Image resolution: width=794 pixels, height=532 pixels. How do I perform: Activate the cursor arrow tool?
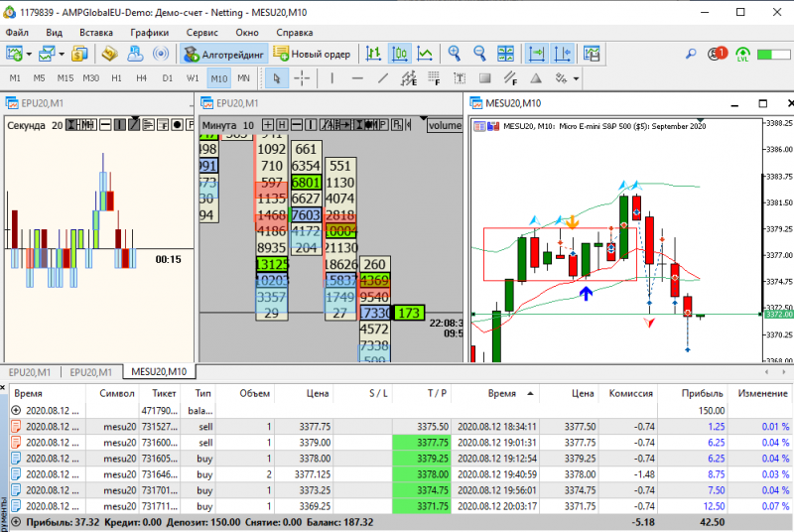(277, 78)
